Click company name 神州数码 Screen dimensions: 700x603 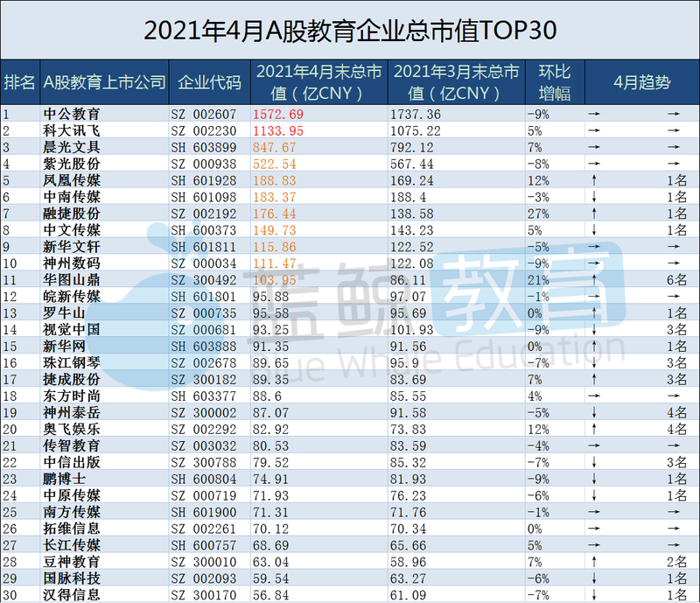72,263
